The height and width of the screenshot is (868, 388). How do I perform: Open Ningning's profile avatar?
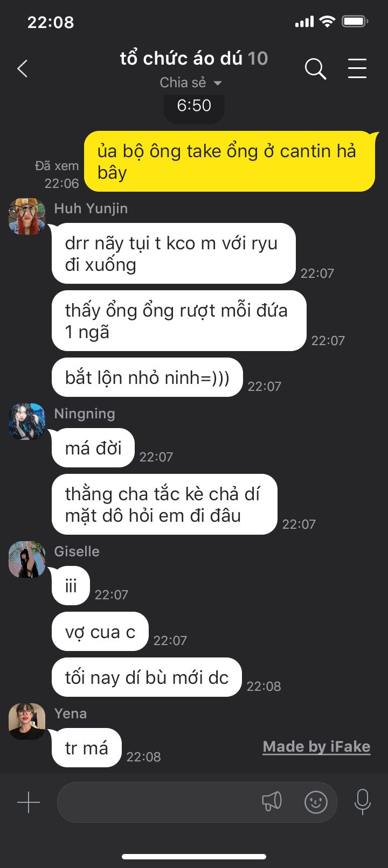(27, 422)
